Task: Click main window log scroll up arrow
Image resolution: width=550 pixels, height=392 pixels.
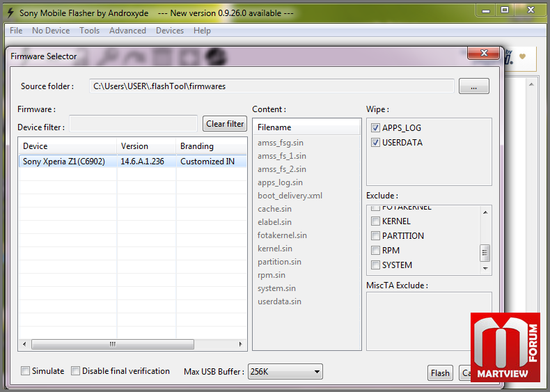Action: [531, 84]
